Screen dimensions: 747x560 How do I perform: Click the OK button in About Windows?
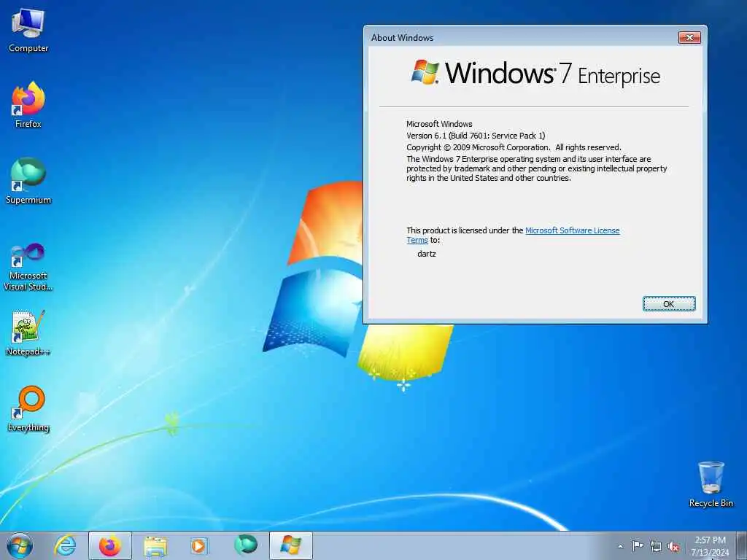(669, 304)
